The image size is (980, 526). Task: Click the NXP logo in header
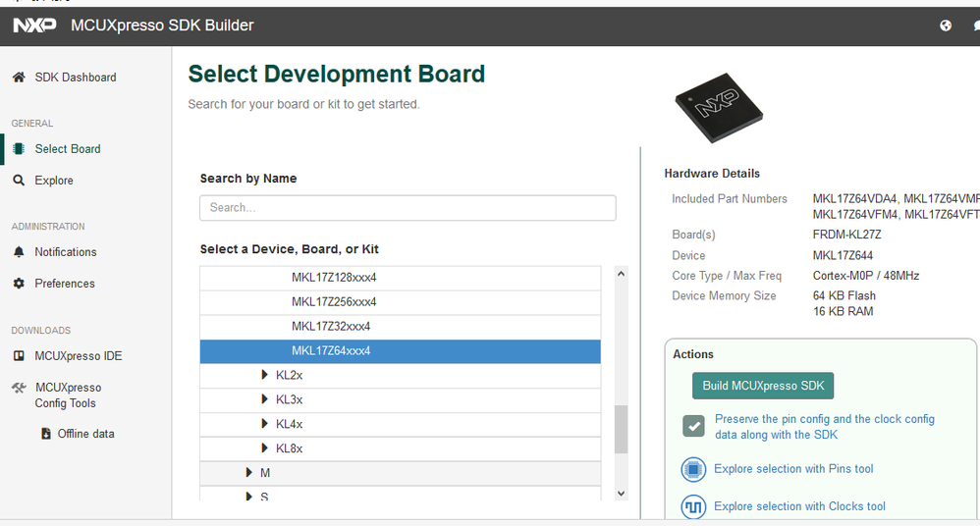pos(34,25)
